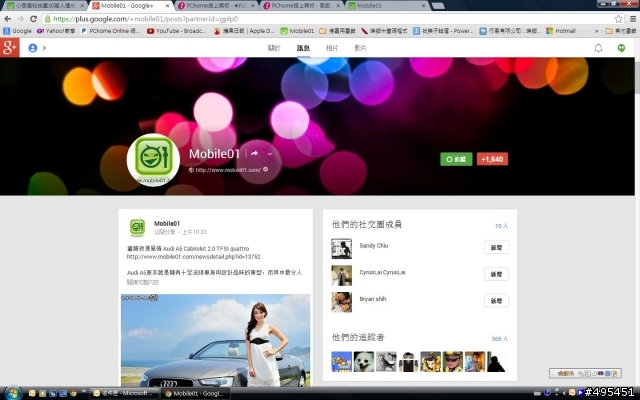Close the Mobile01 - Google+ tab
Image resolution: width=640 pixels, height=400 pixels.
[167, 6]
